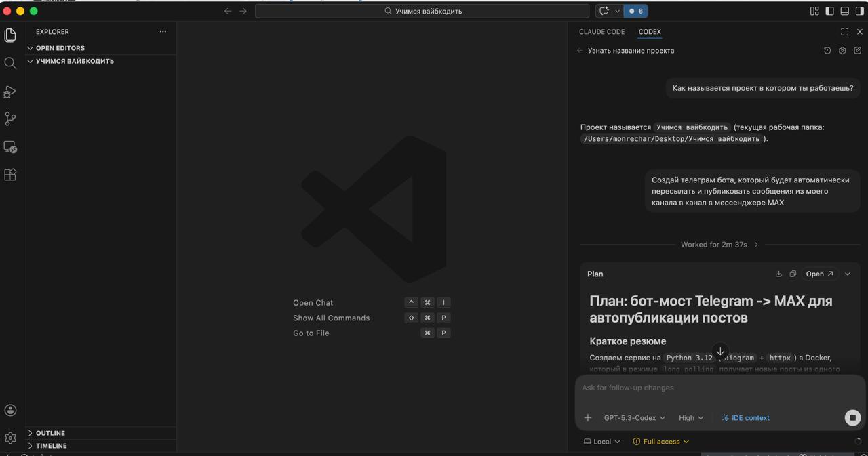The width and height of the screenshot is (868, 456).
Task: Click the Узнать название проекта chat title
Action: [631, 51]
